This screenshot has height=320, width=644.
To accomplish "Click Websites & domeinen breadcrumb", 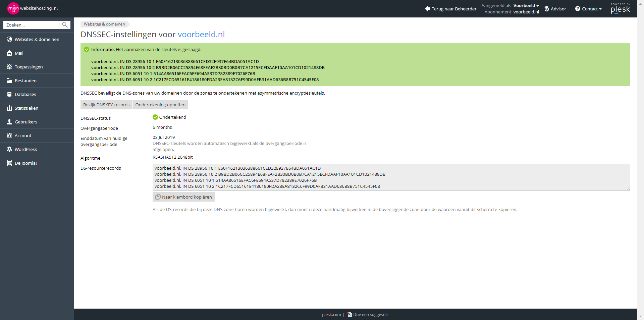I will (x=104, y=24).
